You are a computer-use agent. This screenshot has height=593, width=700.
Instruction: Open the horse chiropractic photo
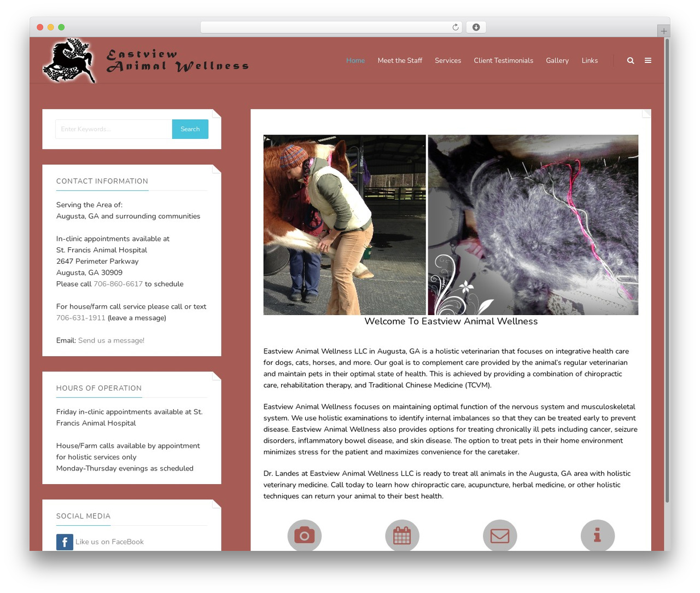pos(345,225)
